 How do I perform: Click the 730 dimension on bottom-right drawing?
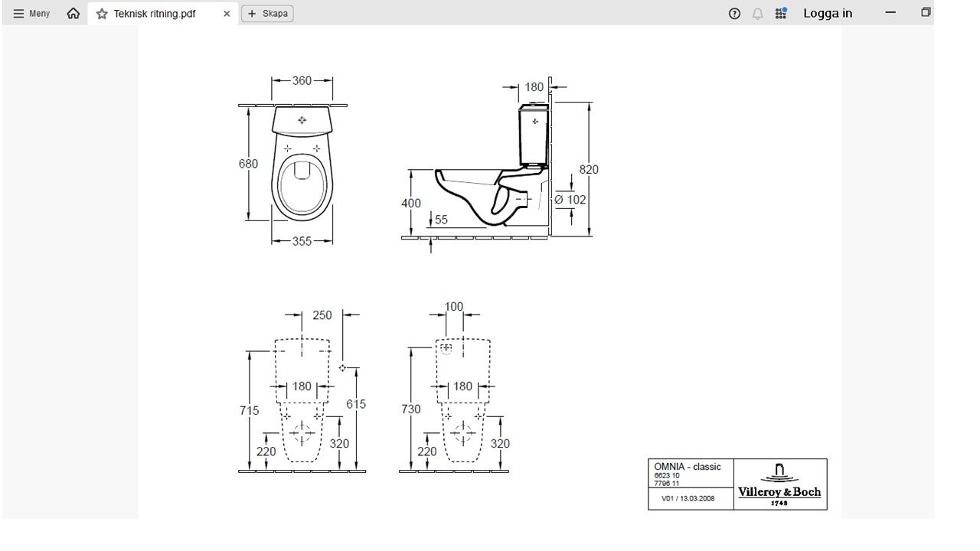(x=410, y=409)
